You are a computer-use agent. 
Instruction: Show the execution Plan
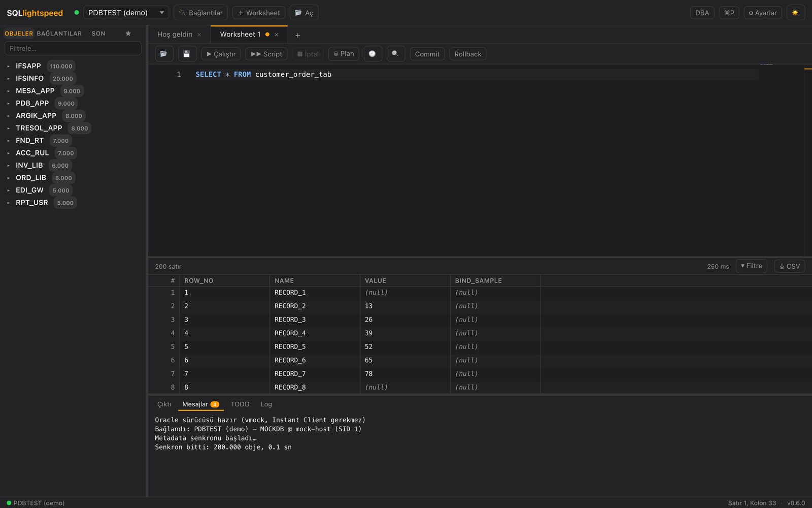click(x=344, y=54)
